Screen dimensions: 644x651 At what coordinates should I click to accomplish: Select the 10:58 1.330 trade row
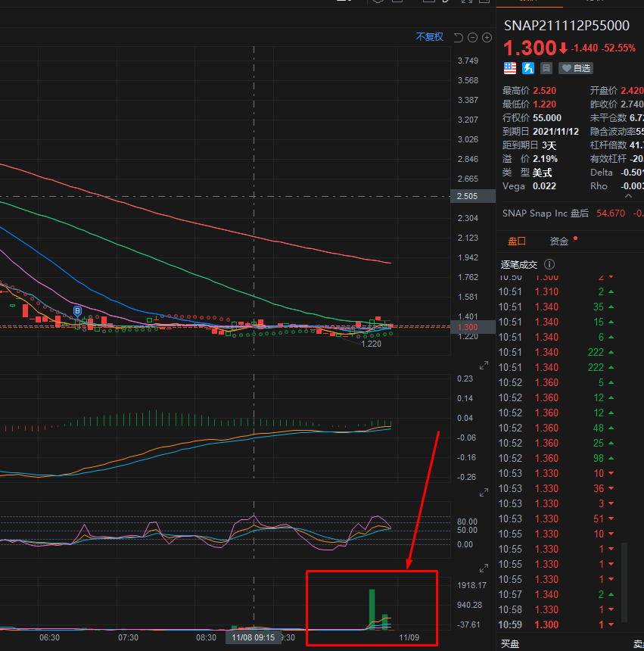click(x=556, y=609)
